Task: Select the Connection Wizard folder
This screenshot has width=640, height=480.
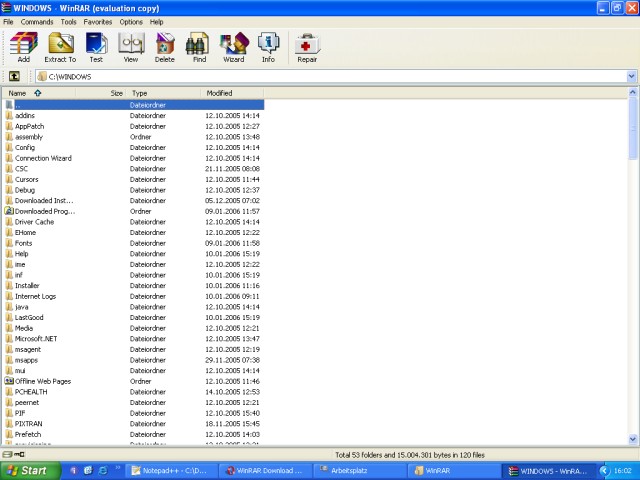Action: coord(43,158)
